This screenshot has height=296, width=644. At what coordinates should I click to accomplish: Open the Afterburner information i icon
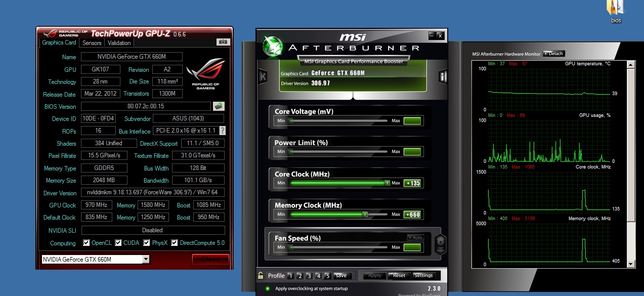[443, 76]
